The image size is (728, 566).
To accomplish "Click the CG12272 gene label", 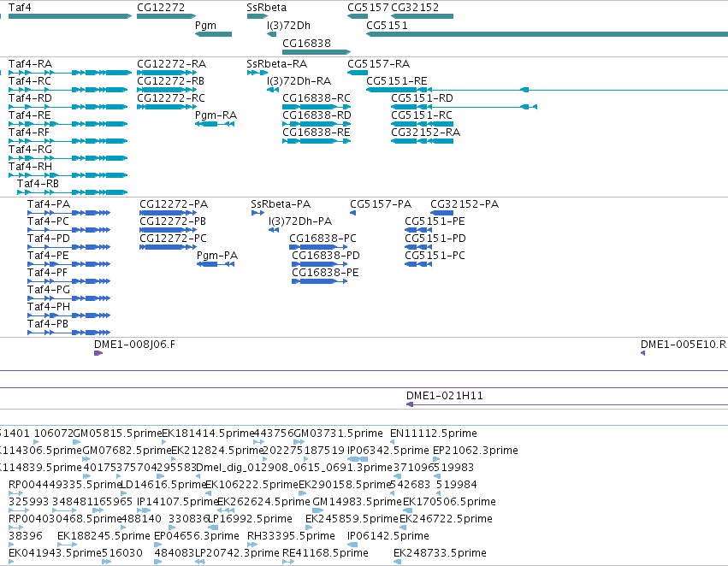I will click(161, 8).
